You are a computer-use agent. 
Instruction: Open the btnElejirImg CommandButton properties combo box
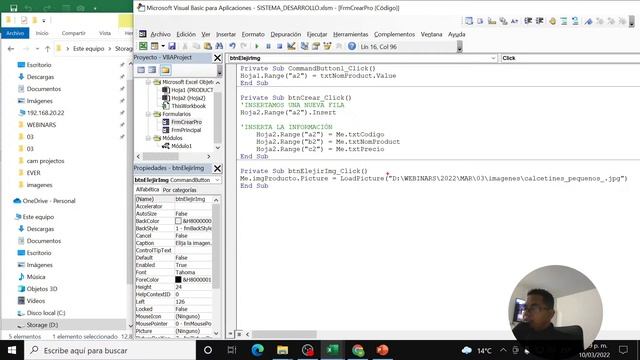178,180
